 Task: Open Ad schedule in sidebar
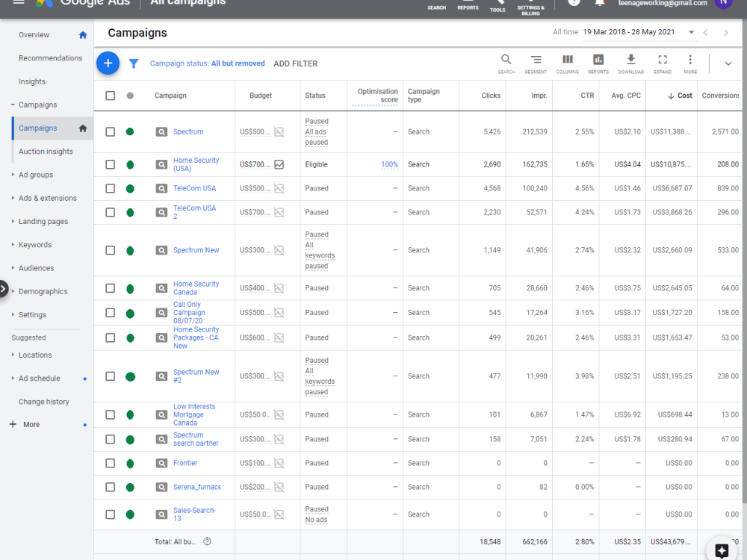(39, 378)
